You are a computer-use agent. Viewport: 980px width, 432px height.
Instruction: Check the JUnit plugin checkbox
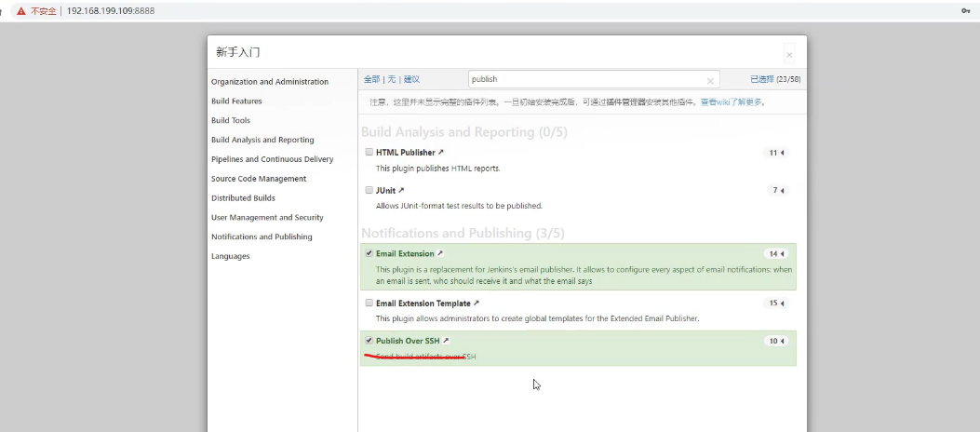369,190
